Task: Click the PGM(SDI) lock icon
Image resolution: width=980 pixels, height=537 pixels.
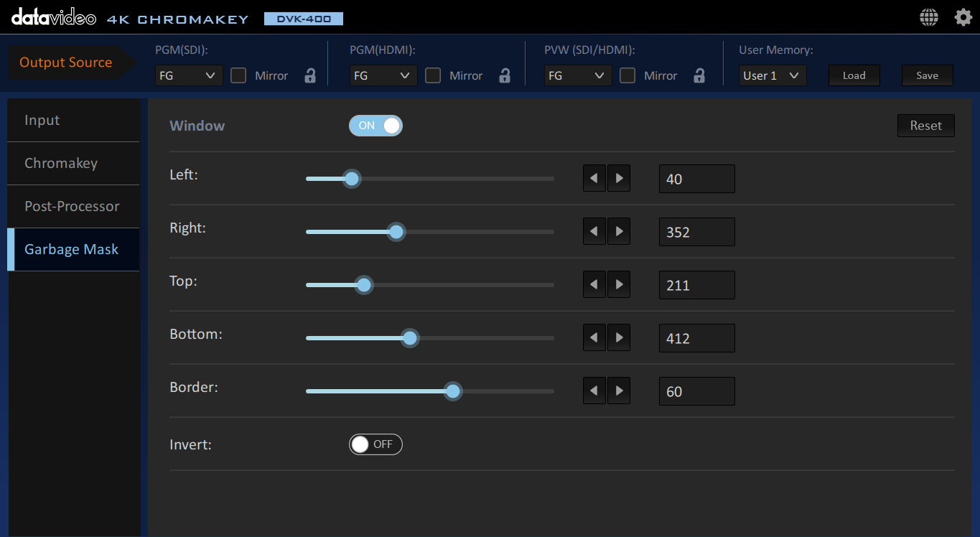Action: (310, 75)
